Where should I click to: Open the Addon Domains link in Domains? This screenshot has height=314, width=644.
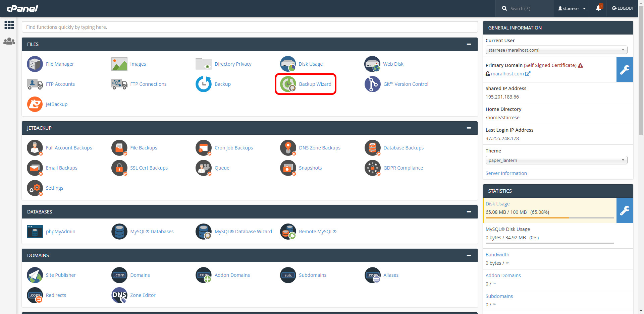click(x=232, y=275)
